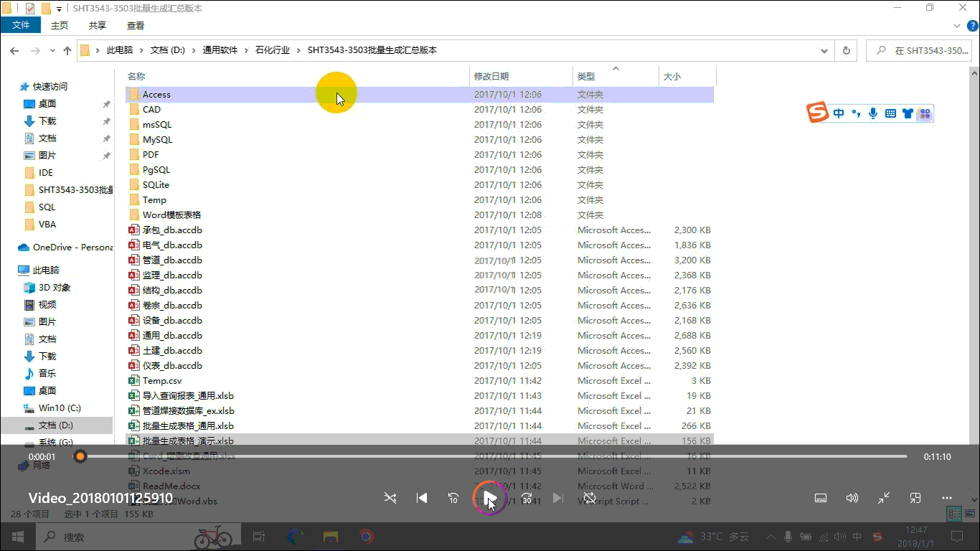This screenshot has width=980, height=551.
Task: Select OneDrive - Personal in the sidebar
Action: (65, 248)
